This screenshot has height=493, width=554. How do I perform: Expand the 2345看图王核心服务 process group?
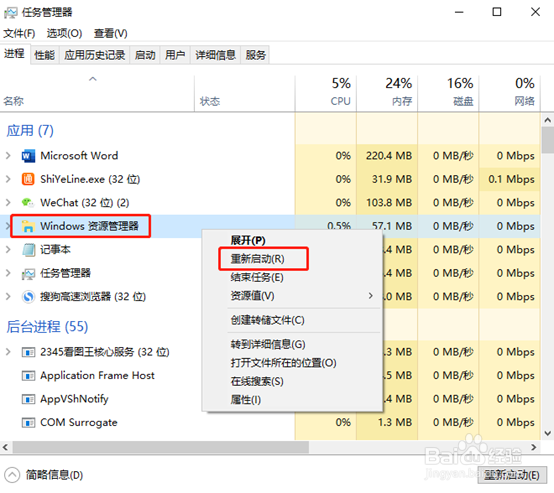coord(8,352)
